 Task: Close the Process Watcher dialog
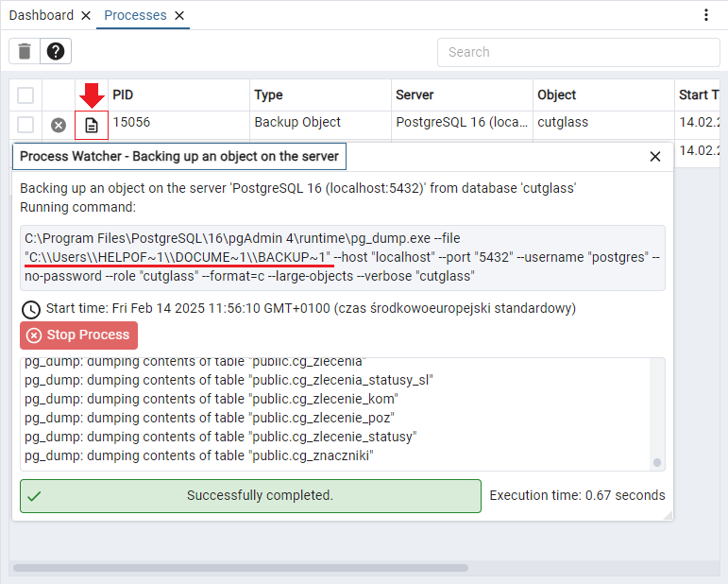655,157
